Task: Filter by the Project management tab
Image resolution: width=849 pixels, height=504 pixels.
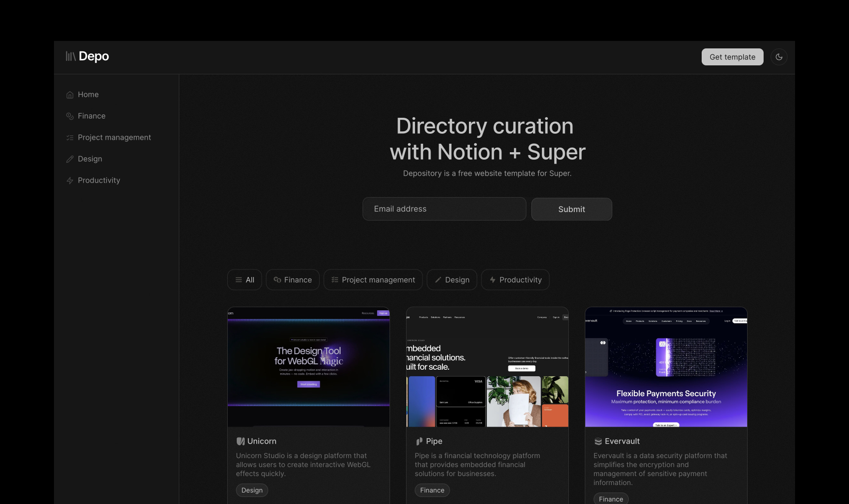Action: (373, 280)
